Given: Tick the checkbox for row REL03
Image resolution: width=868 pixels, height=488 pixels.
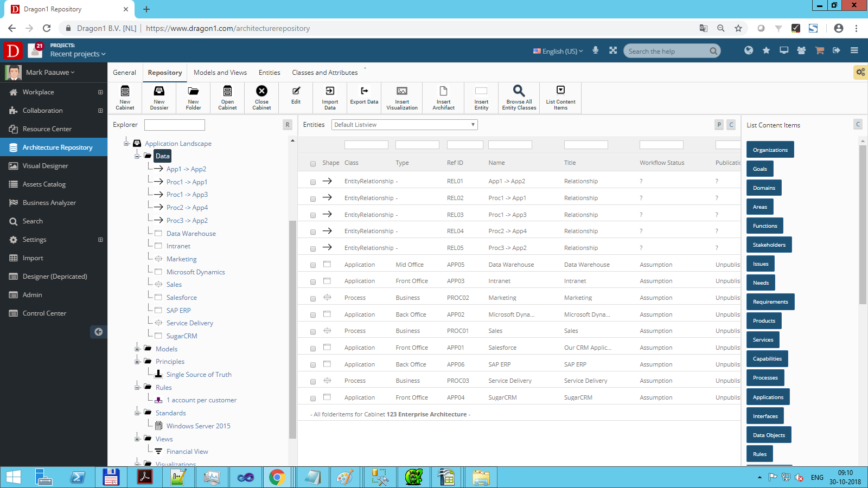Looking at the screenshot, I should point(313,215).
